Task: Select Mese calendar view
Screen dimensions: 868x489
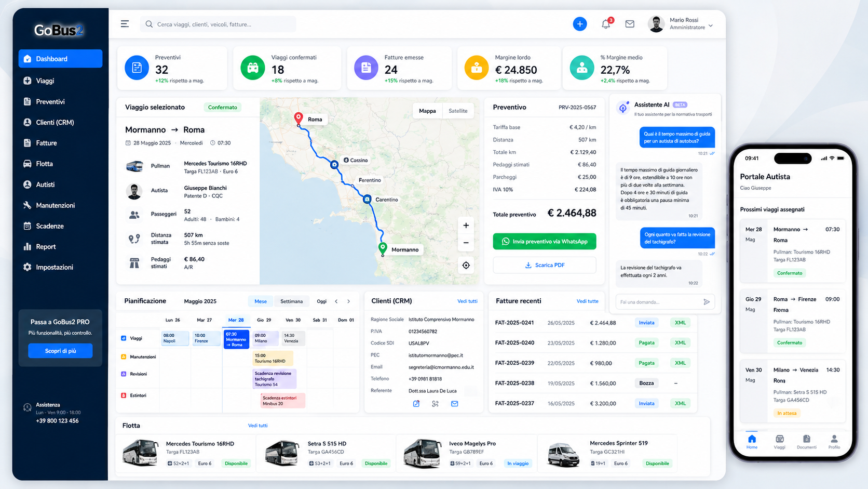Action: pos(261,301)
